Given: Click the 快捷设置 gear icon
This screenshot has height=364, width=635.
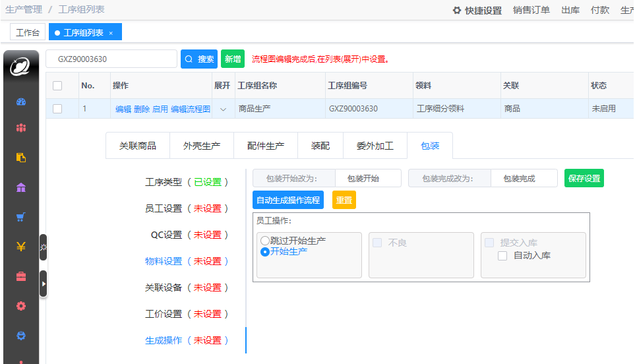Looking at the screenshot, I should [457, 10].
